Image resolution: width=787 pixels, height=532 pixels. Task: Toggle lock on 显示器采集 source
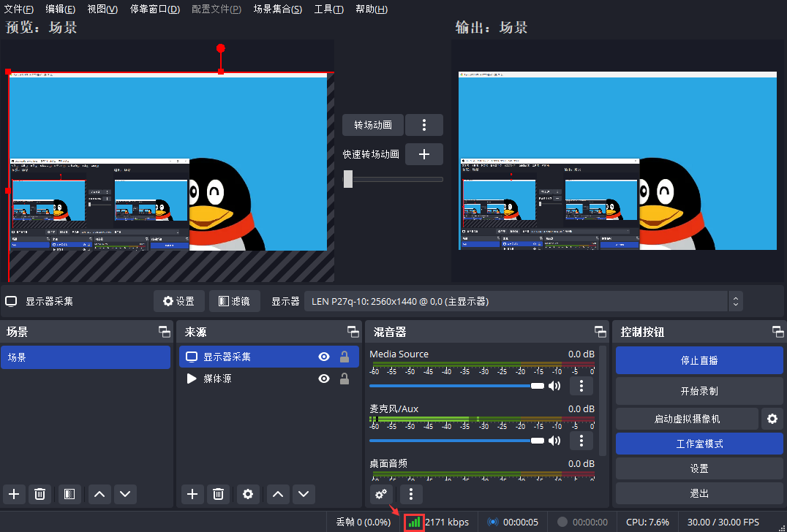[x=344, y=357]
